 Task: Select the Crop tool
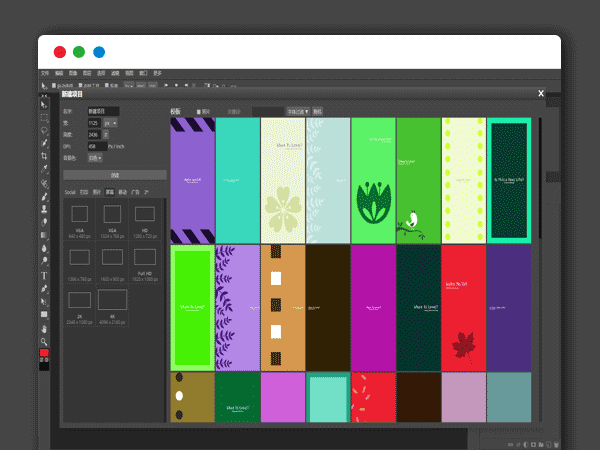pyautogui.click(x=44, y=157)
